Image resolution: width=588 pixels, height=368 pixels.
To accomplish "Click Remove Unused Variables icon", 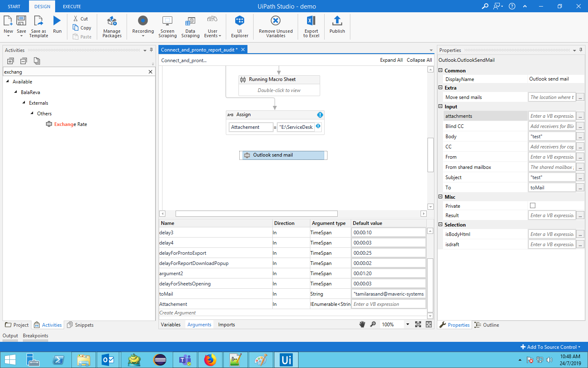I will 276,26.
